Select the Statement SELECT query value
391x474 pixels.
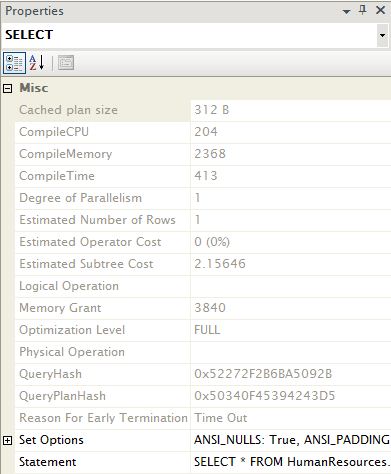pos(291,462)
